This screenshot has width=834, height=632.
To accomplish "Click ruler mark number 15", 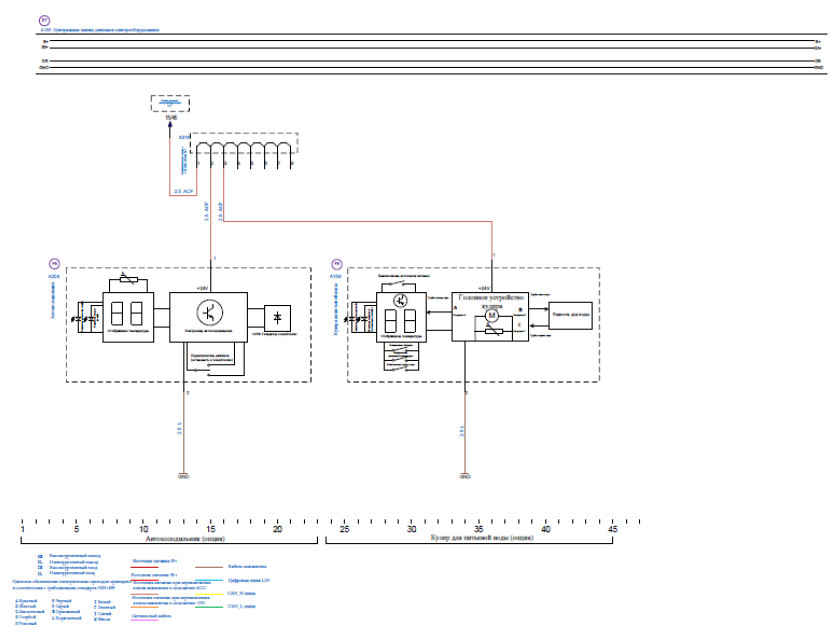I will coord(211,529).
